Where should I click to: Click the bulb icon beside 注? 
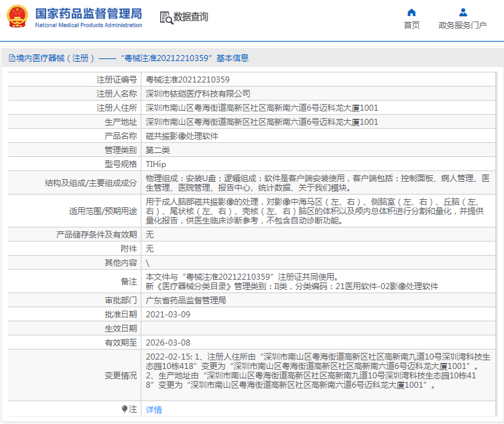(125, 409)
